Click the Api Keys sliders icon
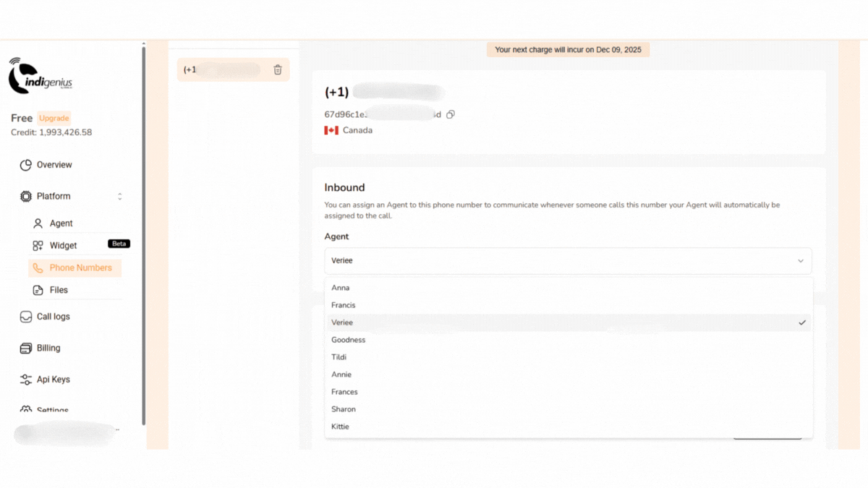Image resolution: width=868 pixels, height=488 pixels. click(26, 380)
